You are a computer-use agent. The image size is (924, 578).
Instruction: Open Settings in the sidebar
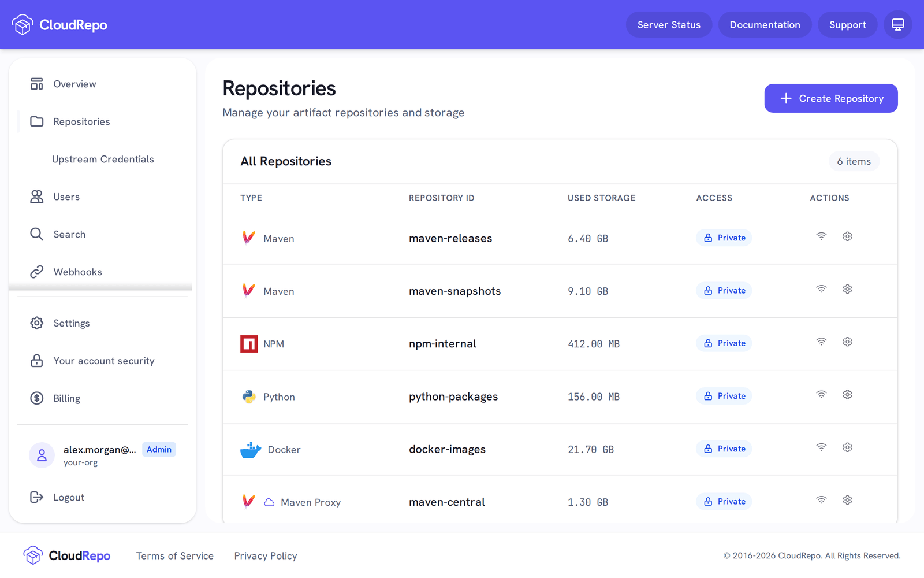102,323
